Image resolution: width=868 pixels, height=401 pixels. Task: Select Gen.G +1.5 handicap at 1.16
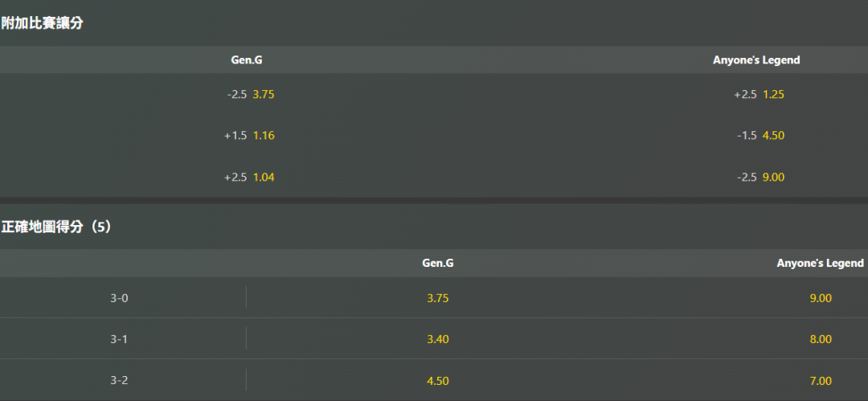point(250,136)
